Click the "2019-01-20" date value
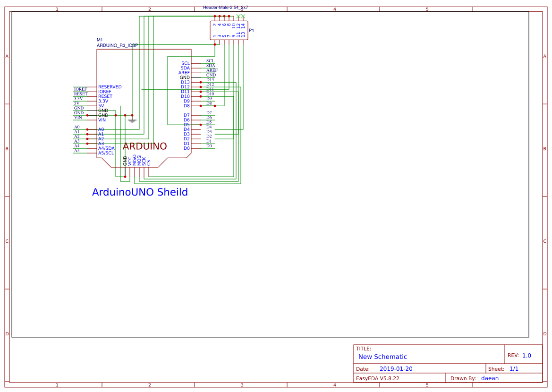This screenshot has width=552, height=392. 396,369
